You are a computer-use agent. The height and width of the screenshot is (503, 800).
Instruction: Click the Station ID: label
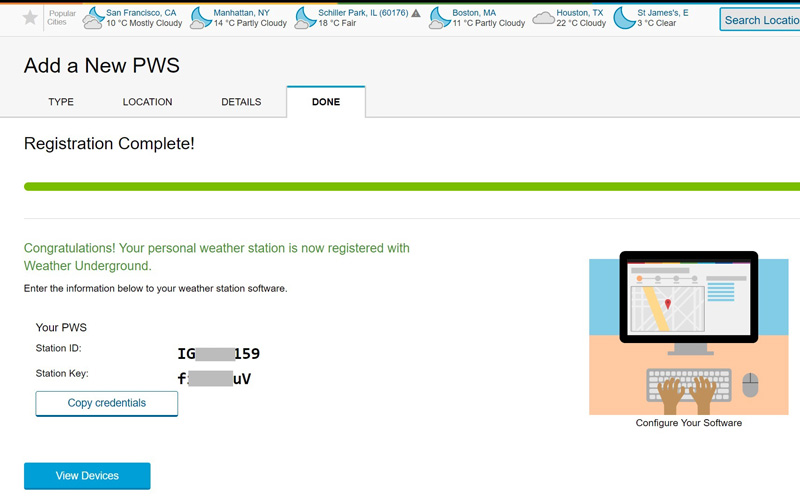pyautogui.click(x=59, y=348)
